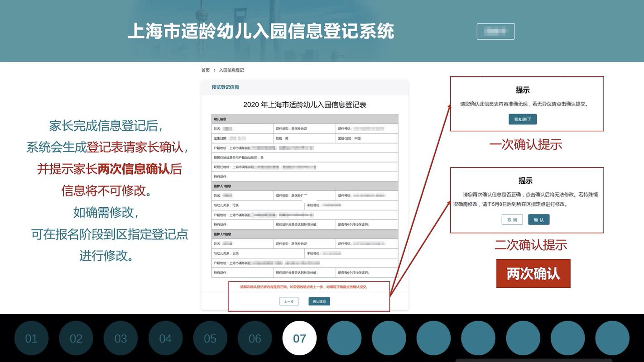Image resolution: width=644 pixels, height=362 pixels.
Task: Select the highlighted circle 07
Action: [x=300, y=338]
